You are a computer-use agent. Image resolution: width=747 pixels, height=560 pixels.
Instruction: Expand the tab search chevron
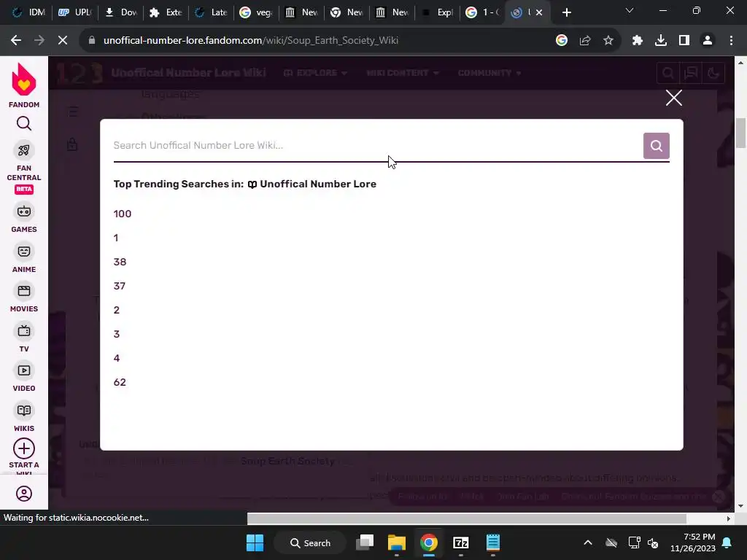pyautogui.click(x=630, y=10)
